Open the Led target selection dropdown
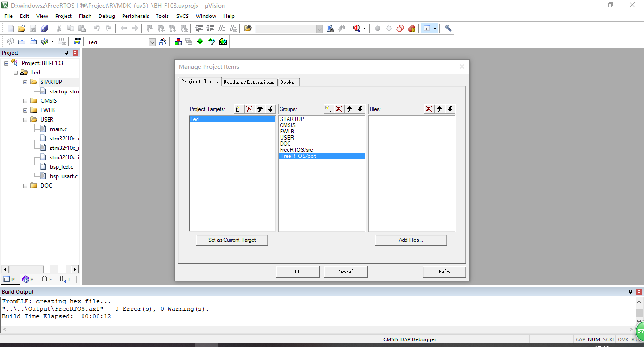The height and width of the screenshot is (347, 644). click(152, 41)
